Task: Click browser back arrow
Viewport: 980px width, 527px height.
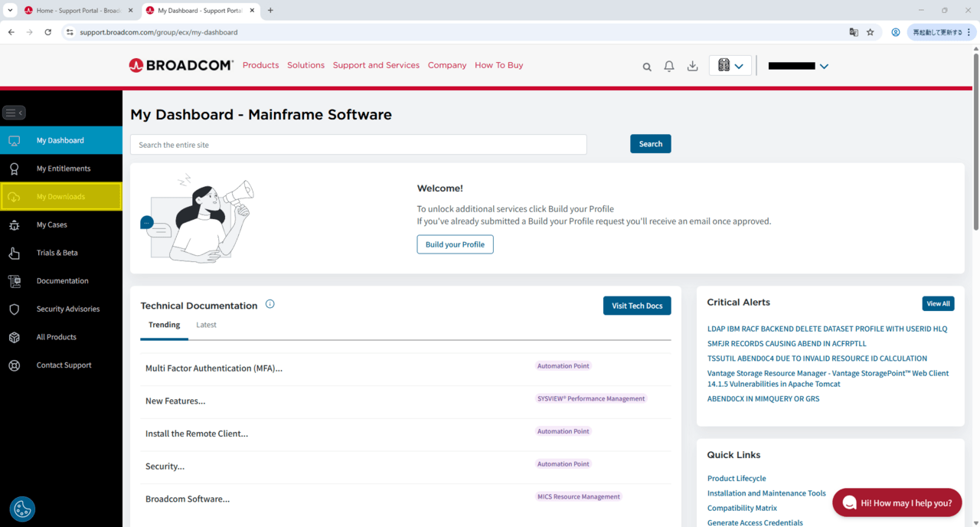Action: point(11,32)
